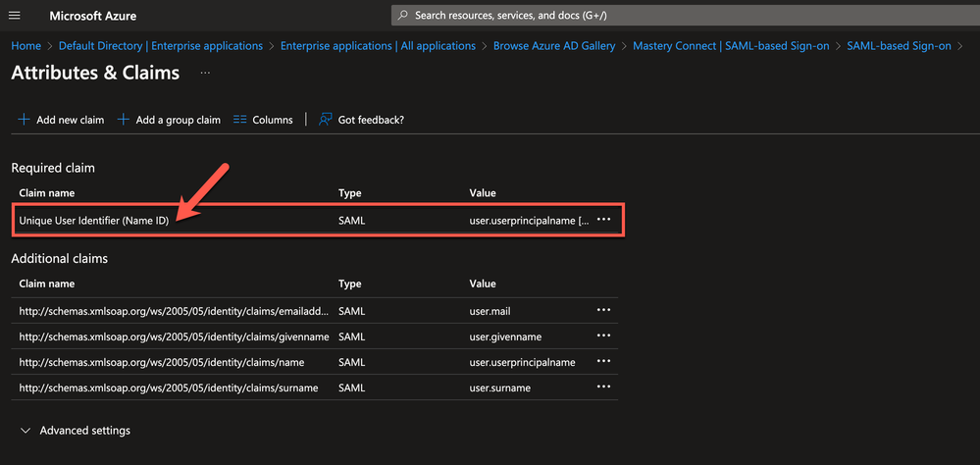Open ellipsis menu for Unique User Identifier row
The width and height of the screenshot is (980, 465).
click(x=603, y=220)
